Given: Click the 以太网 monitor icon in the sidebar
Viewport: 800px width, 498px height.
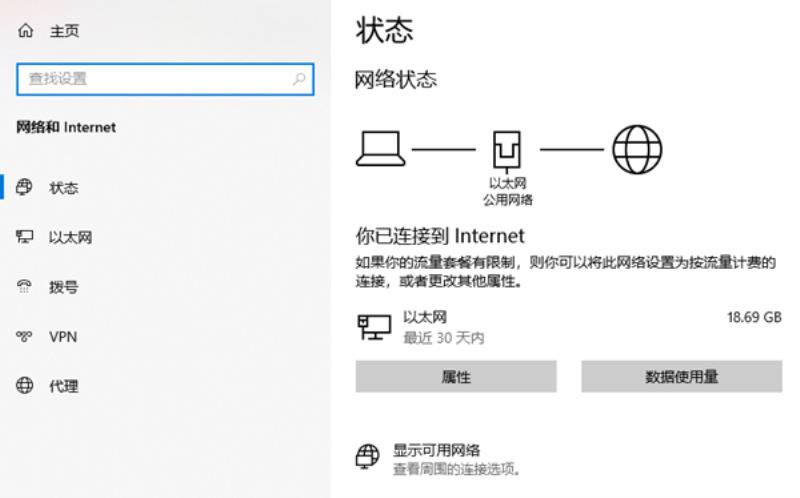Looking at the screenshot, I should [x=24, y=237].
